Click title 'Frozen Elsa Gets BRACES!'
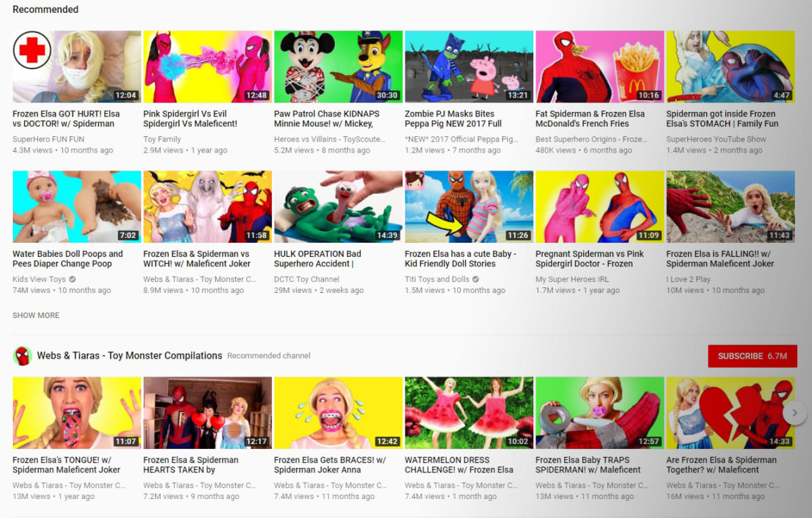 [330, 464]
